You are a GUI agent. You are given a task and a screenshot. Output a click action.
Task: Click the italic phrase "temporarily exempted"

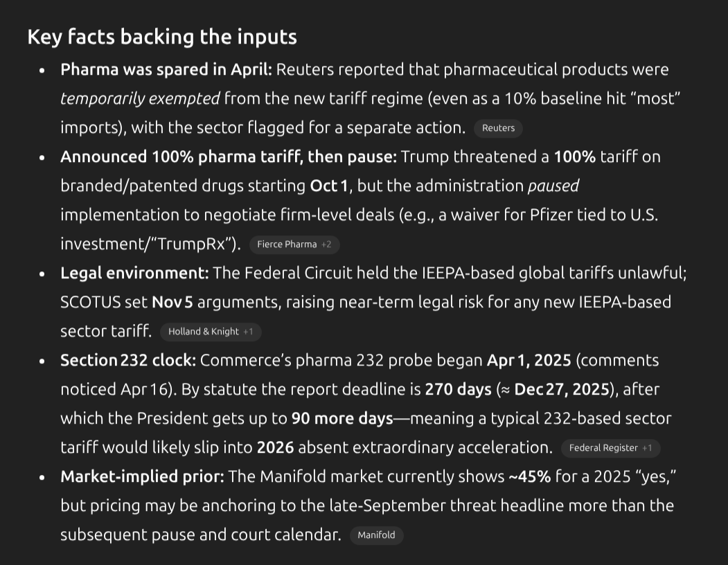click(140, 99)
